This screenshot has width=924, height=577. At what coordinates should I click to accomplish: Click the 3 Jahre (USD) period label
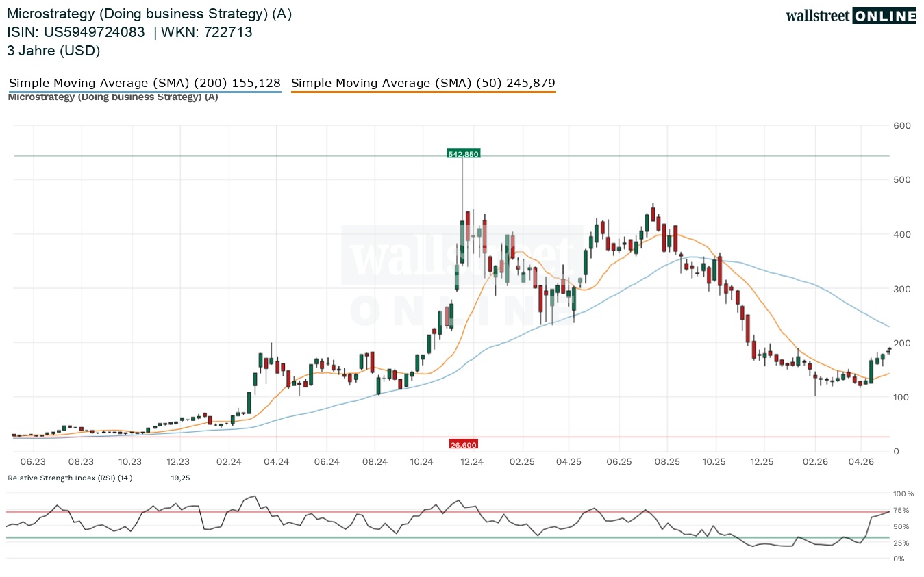click(x=53, y=50)
